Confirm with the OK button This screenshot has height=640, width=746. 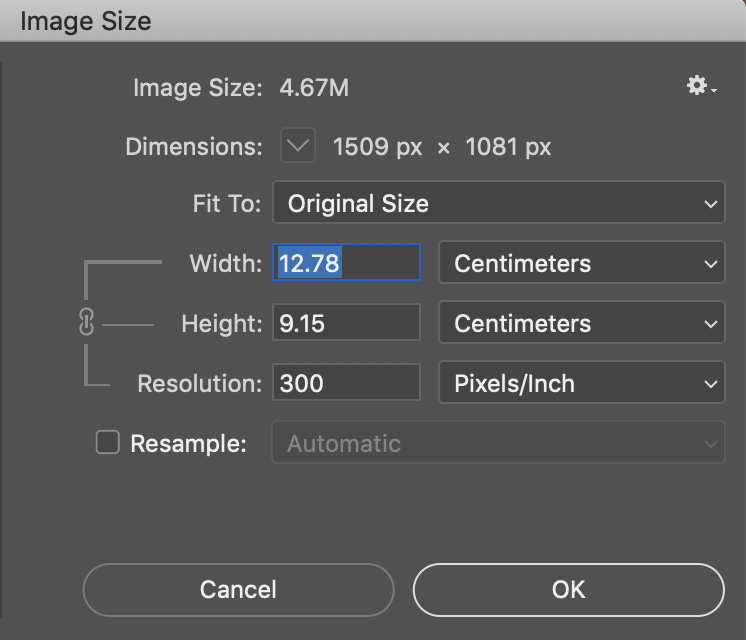click(568, 590)
